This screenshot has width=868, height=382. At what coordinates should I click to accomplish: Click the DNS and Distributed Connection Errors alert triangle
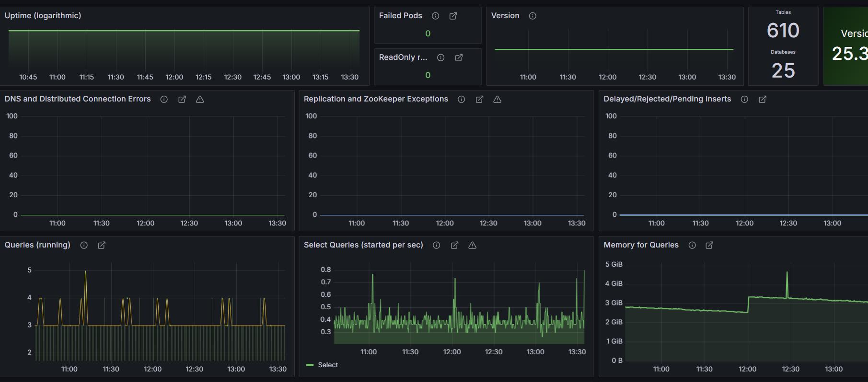click(x=200, y=99)
